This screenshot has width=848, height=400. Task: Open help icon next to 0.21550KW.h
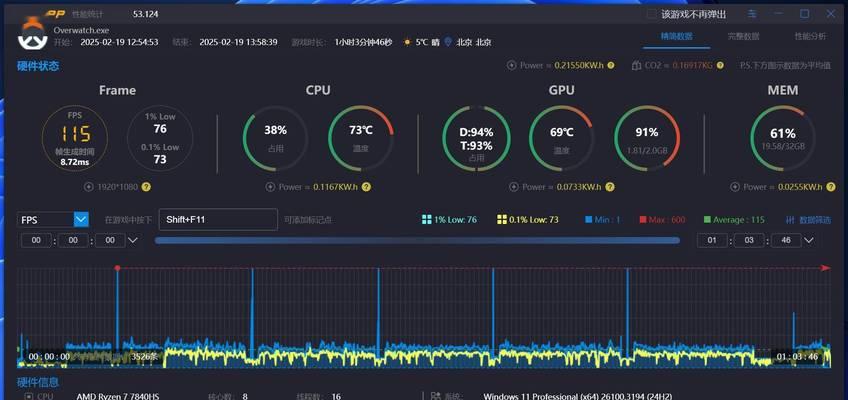(611, 65)
